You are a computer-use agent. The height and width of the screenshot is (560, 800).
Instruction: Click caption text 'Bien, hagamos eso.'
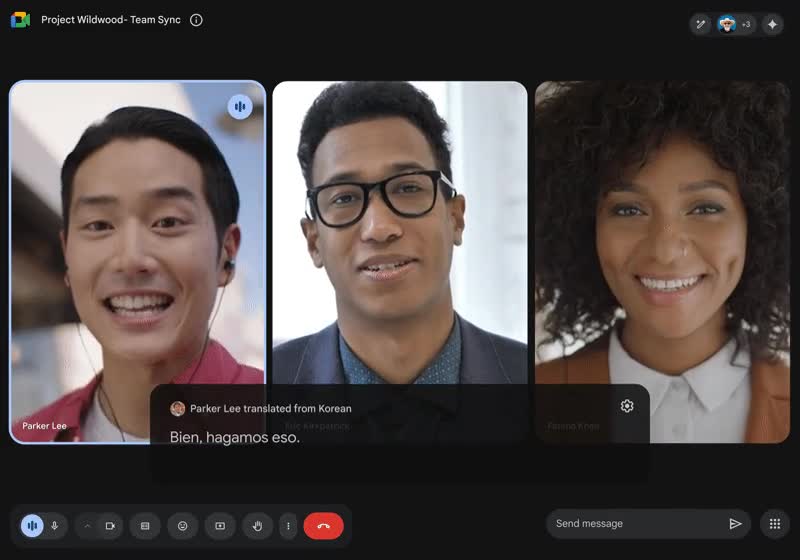(235, 438)
